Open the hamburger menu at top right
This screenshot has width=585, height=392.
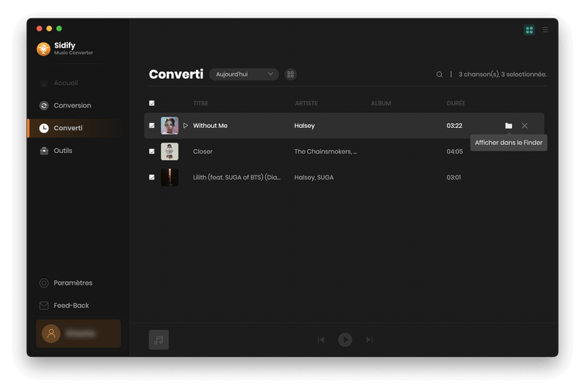(545, 30)
